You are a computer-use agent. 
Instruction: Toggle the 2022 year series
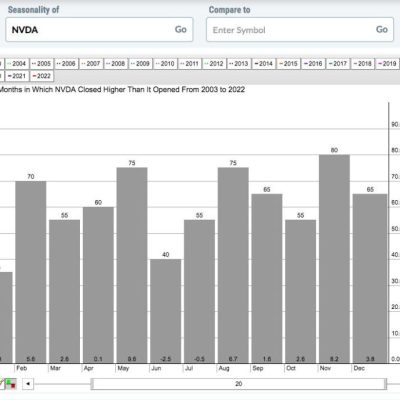point(42,76)
